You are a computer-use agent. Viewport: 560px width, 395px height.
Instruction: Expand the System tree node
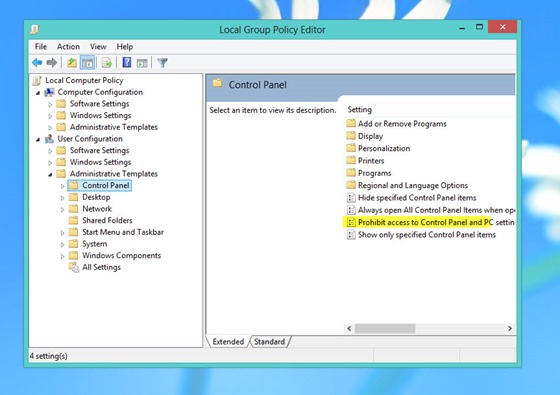(x=62, y=245)
